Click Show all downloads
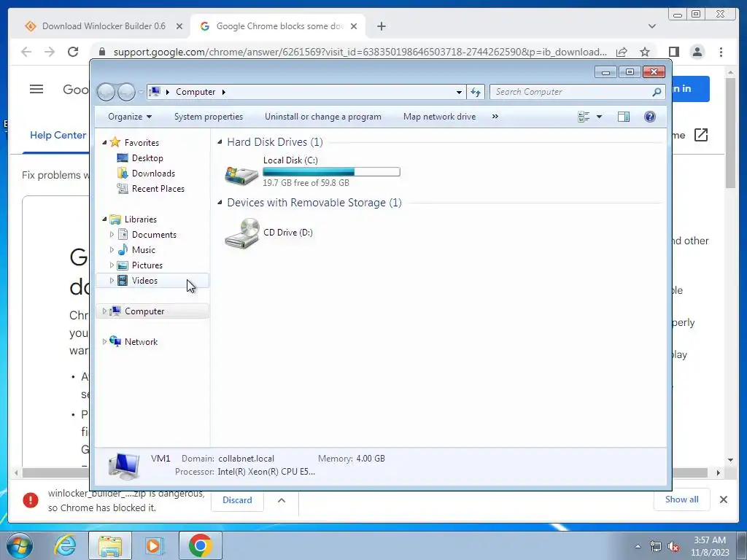747x560 pixels. click(682, 499)
